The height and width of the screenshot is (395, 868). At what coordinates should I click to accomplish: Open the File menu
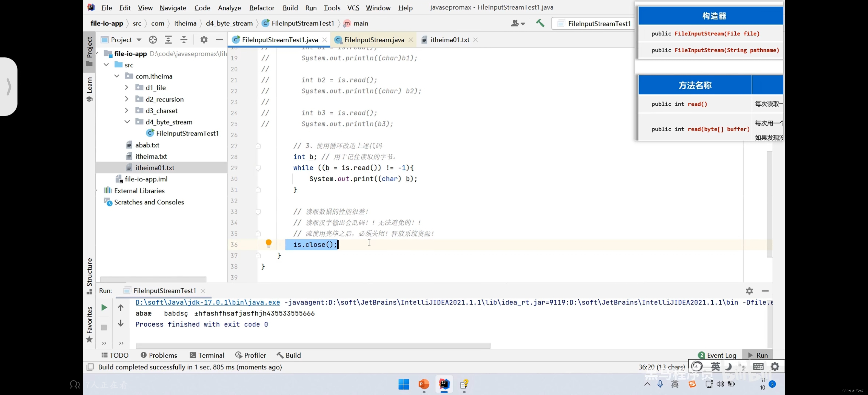107,8
